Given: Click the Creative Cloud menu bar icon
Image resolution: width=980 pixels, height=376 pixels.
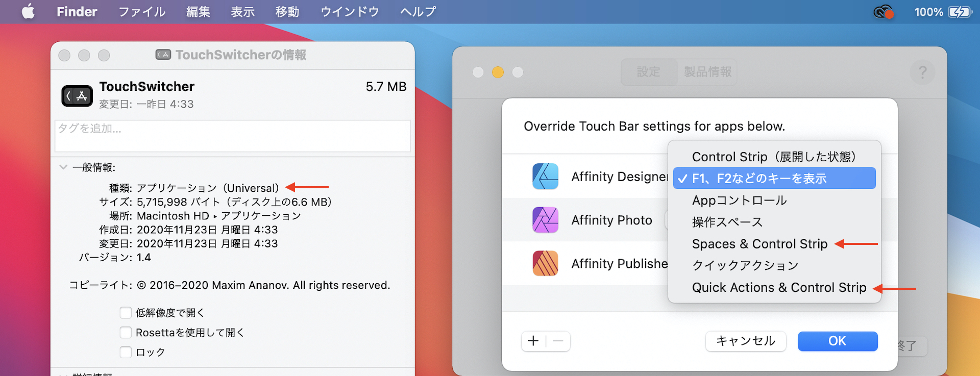Looking at the screenshot, I should [884, 12].
